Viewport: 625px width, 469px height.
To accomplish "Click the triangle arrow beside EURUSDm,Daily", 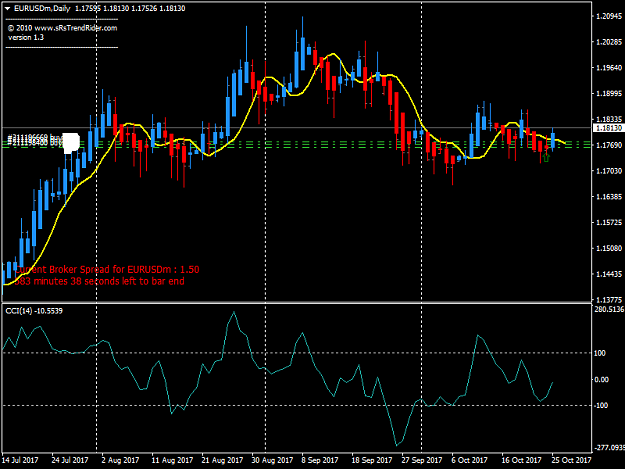I will [7, 8].
